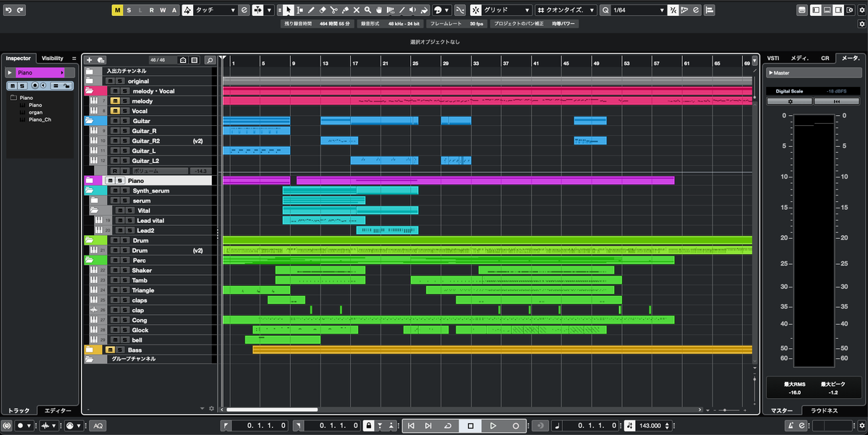Open the grid type クオンタイズ dropdown

point(566,10)
